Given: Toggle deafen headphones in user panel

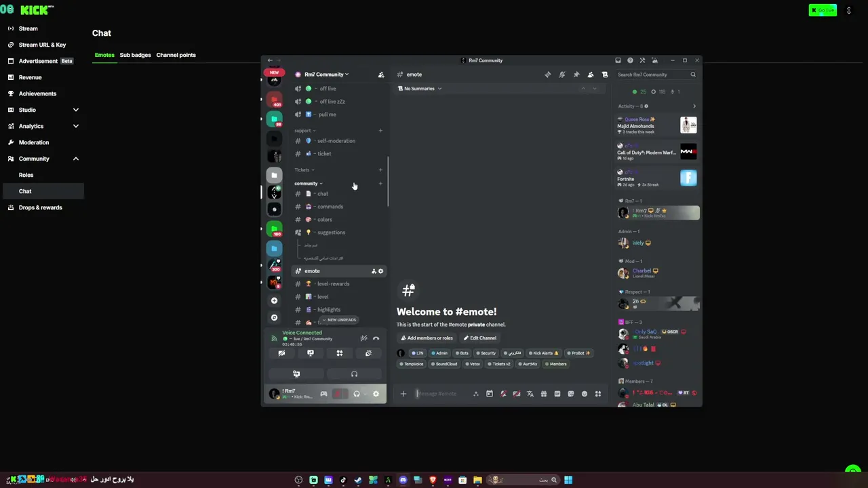Looking at the screenshot, I should tap(357, 394).
